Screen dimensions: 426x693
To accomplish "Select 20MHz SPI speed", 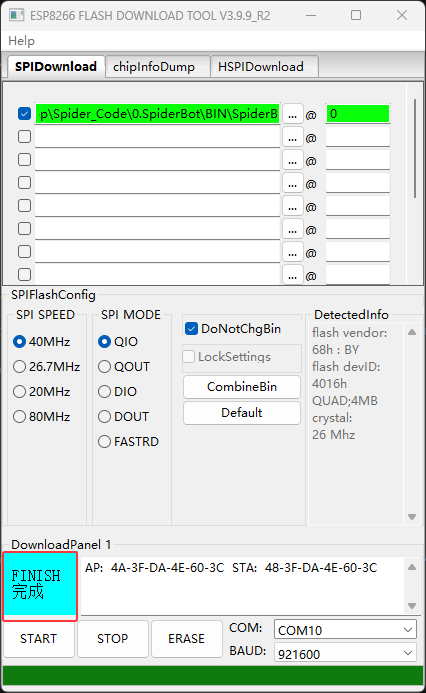I will pos(42,392).
